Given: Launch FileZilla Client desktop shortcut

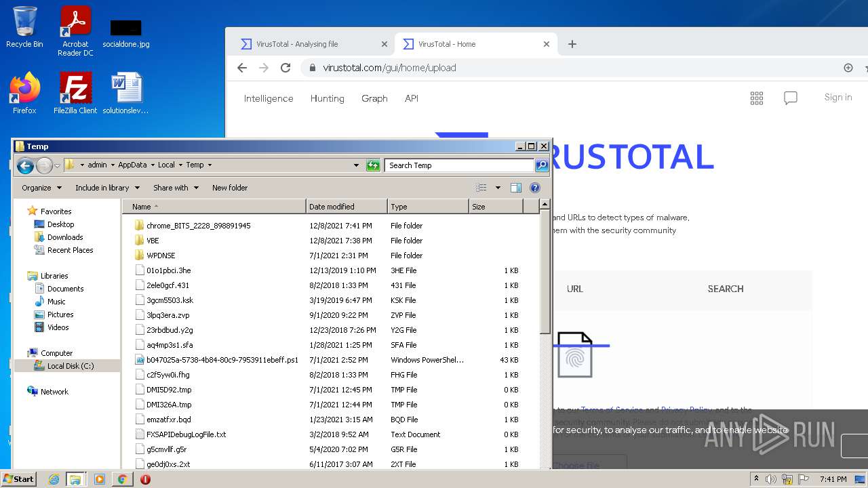Looking at the screenshot, I should [75, 93].
